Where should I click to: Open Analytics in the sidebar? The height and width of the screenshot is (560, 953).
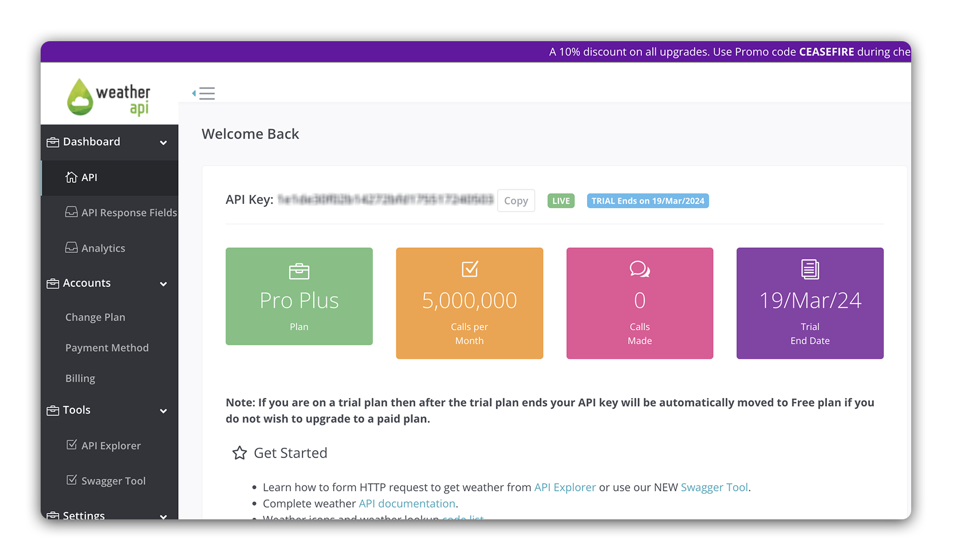pos(103,249)
